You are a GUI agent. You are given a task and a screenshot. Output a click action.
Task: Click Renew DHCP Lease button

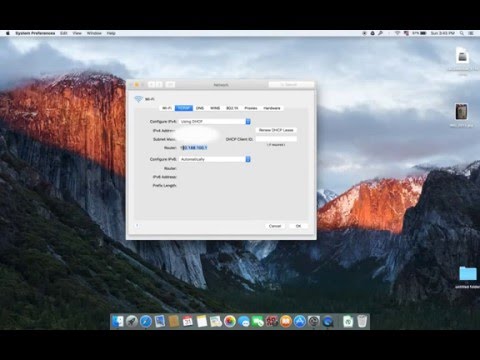tap(276, 130)
